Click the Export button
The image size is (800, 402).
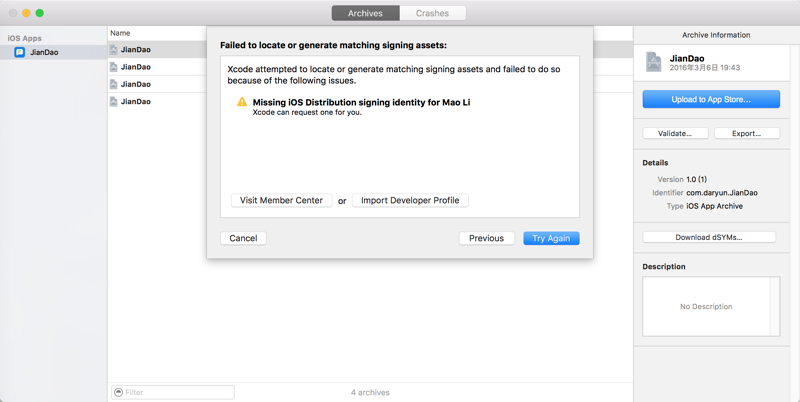746,133
